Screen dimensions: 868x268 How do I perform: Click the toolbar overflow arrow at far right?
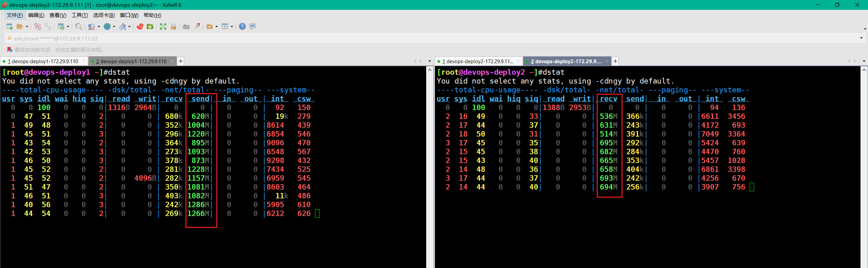click(865, 29)
